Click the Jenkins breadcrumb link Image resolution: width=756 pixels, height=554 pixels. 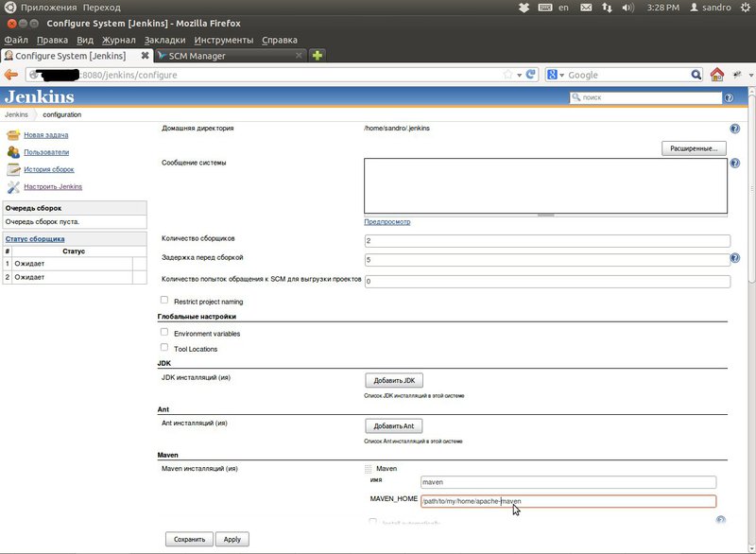pos(16,114)
